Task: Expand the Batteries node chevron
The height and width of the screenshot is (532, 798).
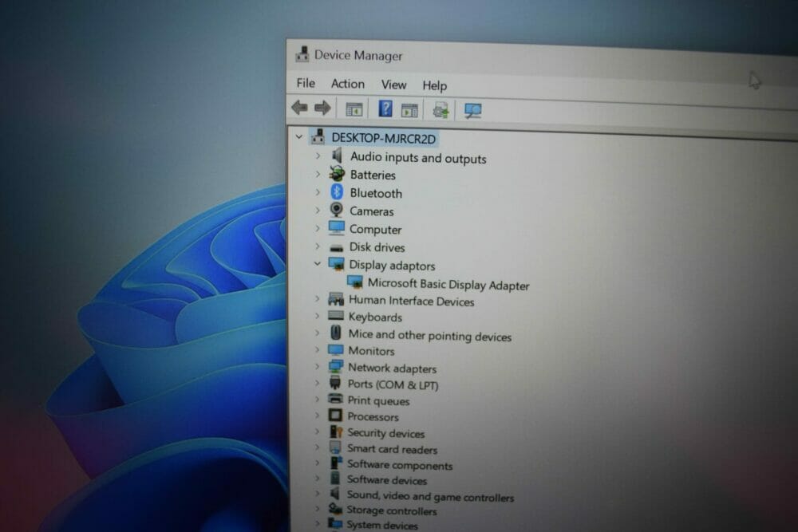Action: [x=318, y=174]
